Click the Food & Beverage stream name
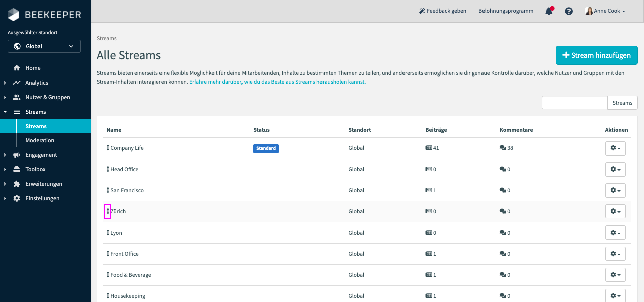 point(131,275)
